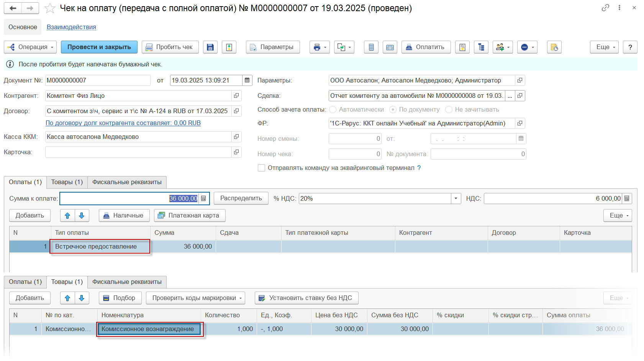Open document structure tree icon
644x361 pixels.
[x=481, y=47]
